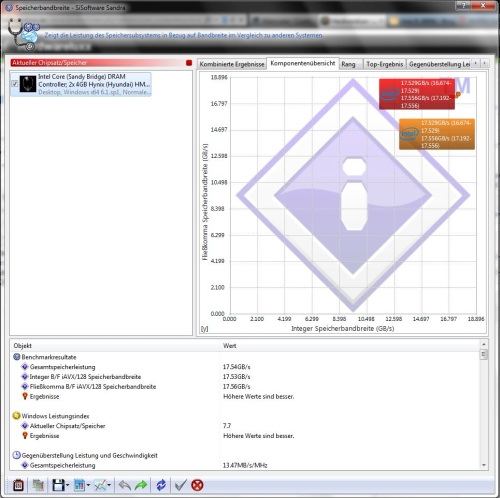Click the stethoscope Sandra logo icon
500x498 pixels.
point(23,34)
